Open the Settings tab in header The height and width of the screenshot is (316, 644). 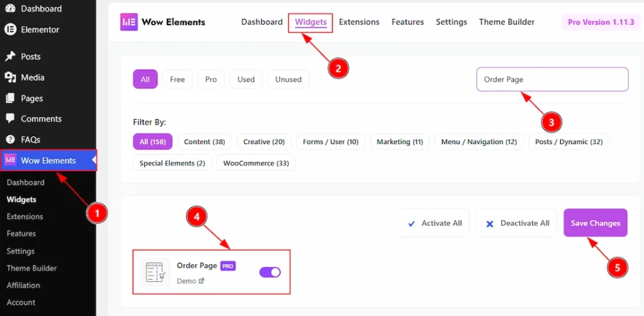(x=452, y=22)
